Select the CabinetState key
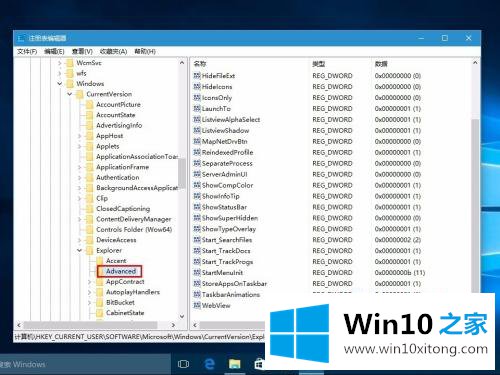The image size is (500, 375). point(125,313)
